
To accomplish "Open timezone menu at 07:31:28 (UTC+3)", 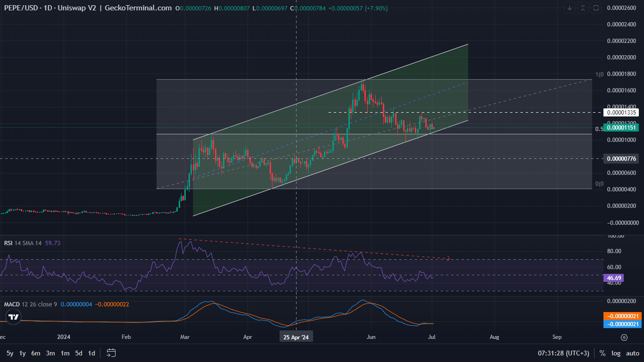I will point(563,353).
